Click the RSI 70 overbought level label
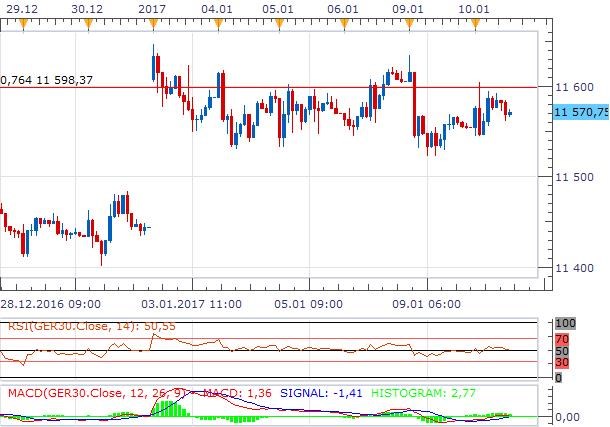 pyautogui.click(x=561, y=340)
